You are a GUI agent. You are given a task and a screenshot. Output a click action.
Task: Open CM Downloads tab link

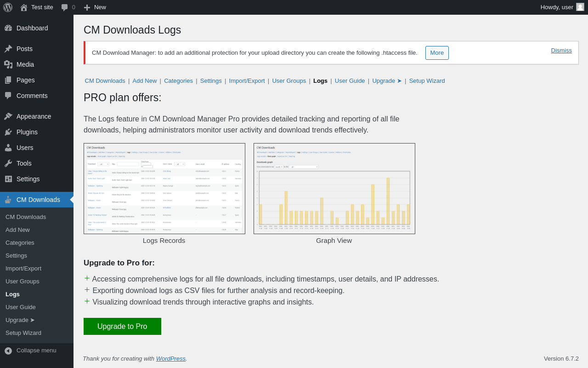[x=105, y=81]
